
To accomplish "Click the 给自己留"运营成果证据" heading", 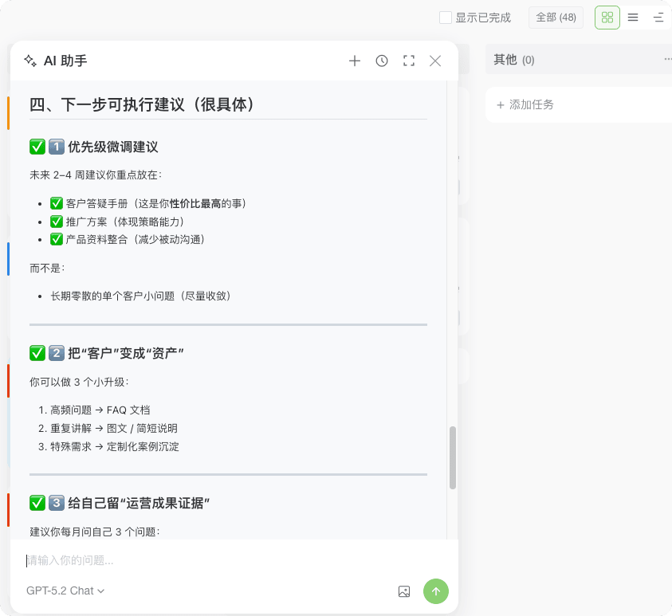I will [120, 503].
